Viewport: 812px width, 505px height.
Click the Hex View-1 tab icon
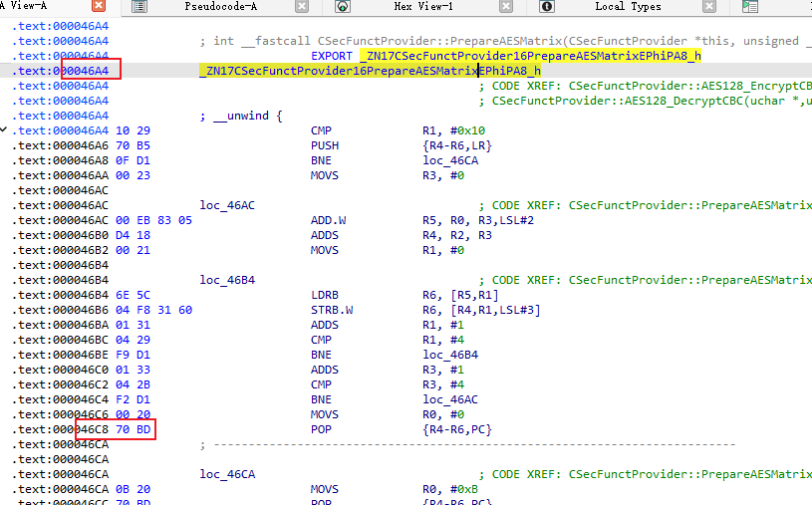(x=343, y=7)
